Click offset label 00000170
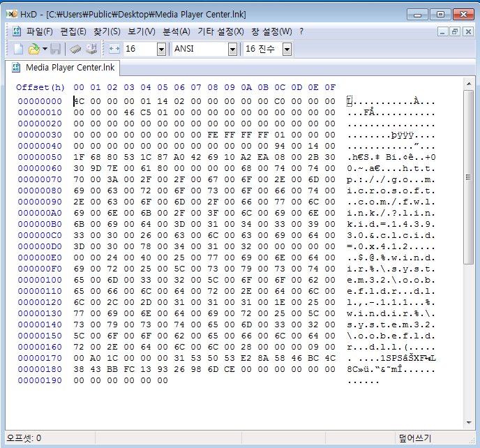This screenshot has width=480, height=448. click(40, 358)
